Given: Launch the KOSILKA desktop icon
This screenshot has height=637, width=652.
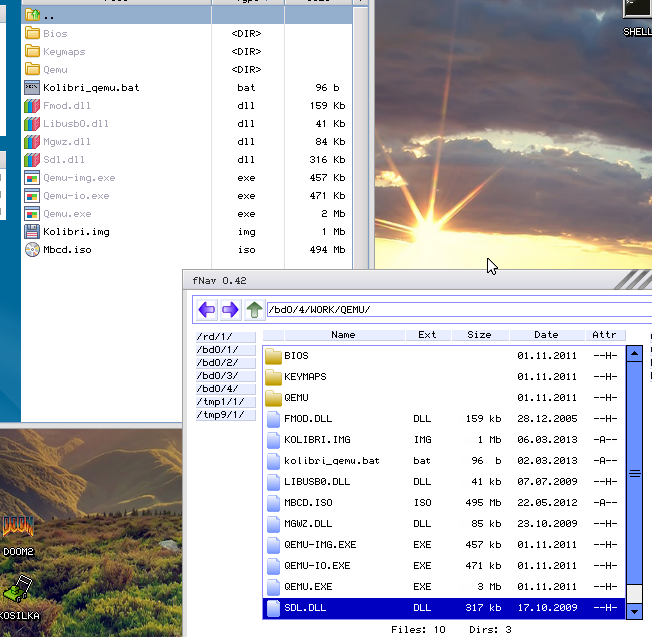Looking at the screenshot, I should coord(17,592).
